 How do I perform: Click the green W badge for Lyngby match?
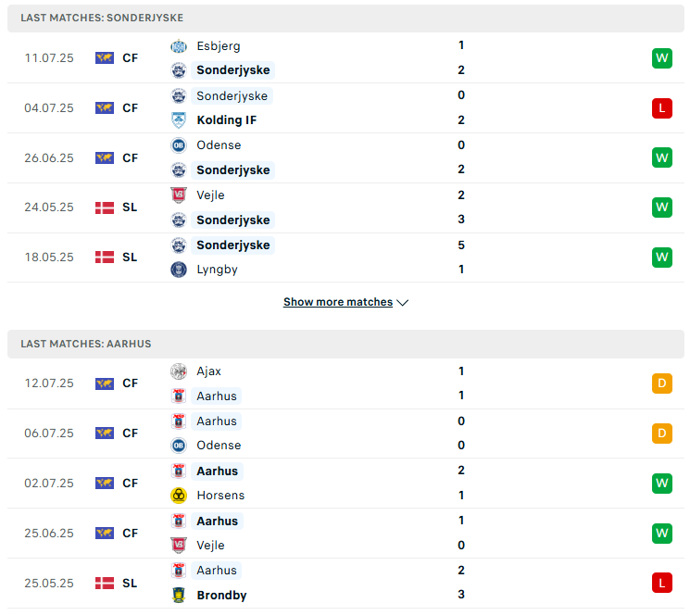(x=662, y=258)
